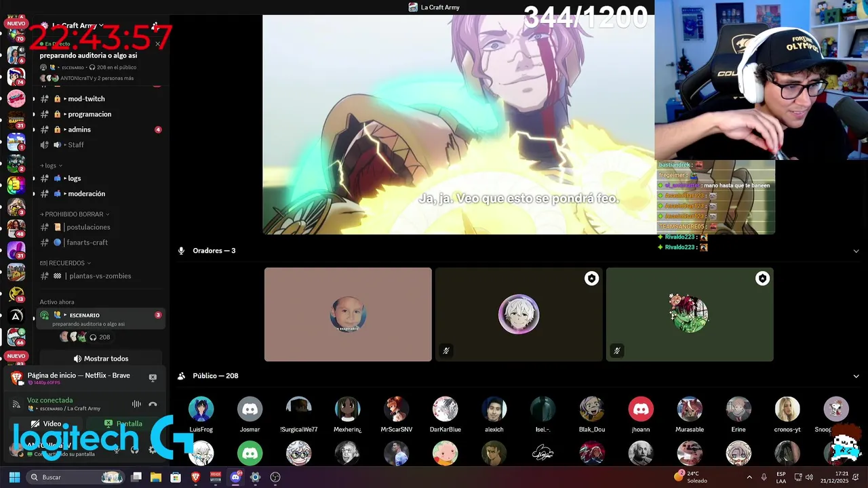Viewport: 868px width, 488px height.
Task: Open system volume tray icon
Action: click(809, 477)
